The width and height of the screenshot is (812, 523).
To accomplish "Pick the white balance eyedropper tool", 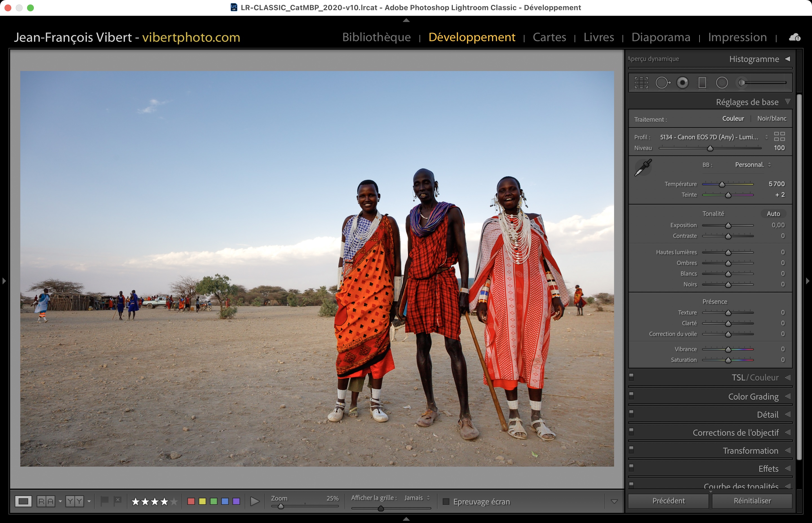I will coord(643,167).
